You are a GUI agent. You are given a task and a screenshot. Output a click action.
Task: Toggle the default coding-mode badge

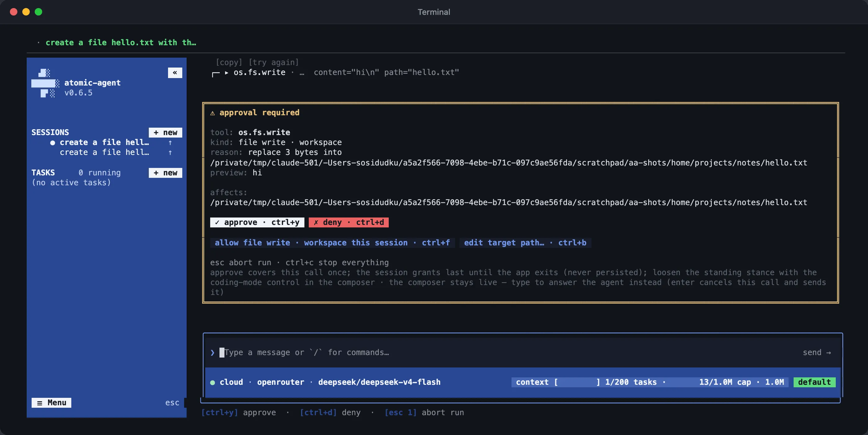tap(814, 382)
